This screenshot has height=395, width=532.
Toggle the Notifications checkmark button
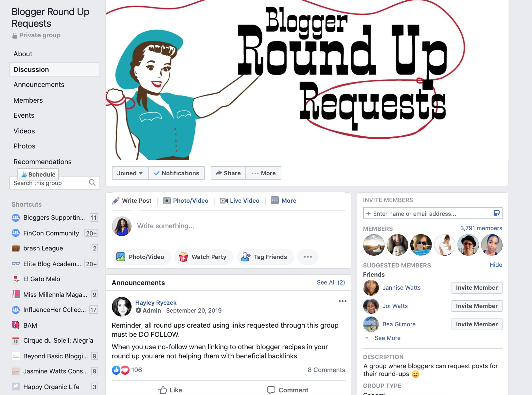click(177, 173)
